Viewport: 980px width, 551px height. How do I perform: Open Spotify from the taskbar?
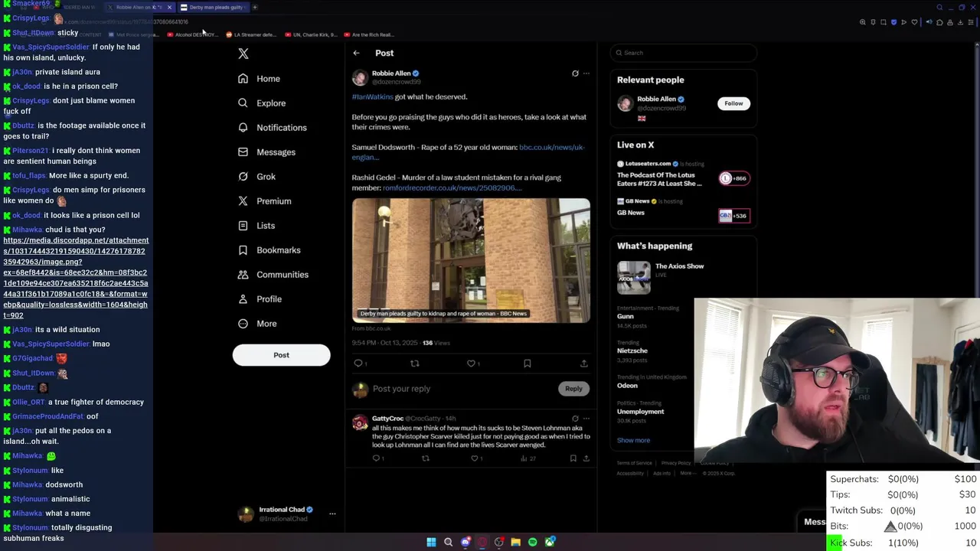click(533, 543)
